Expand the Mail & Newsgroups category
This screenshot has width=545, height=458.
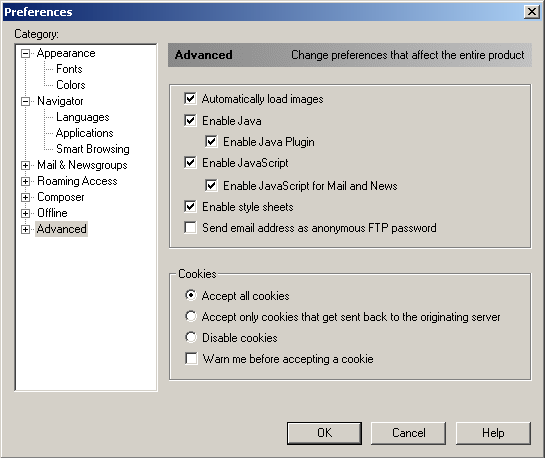[x=25, y=165]
